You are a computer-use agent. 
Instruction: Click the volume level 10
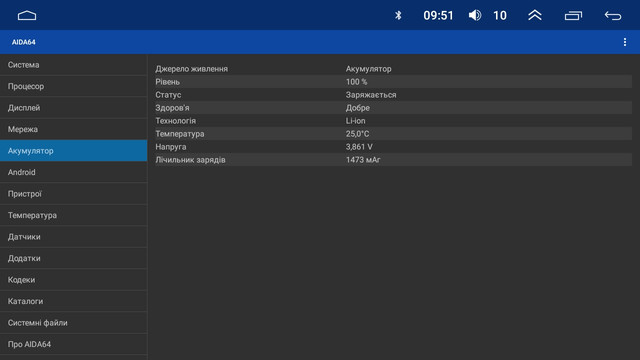500,16
